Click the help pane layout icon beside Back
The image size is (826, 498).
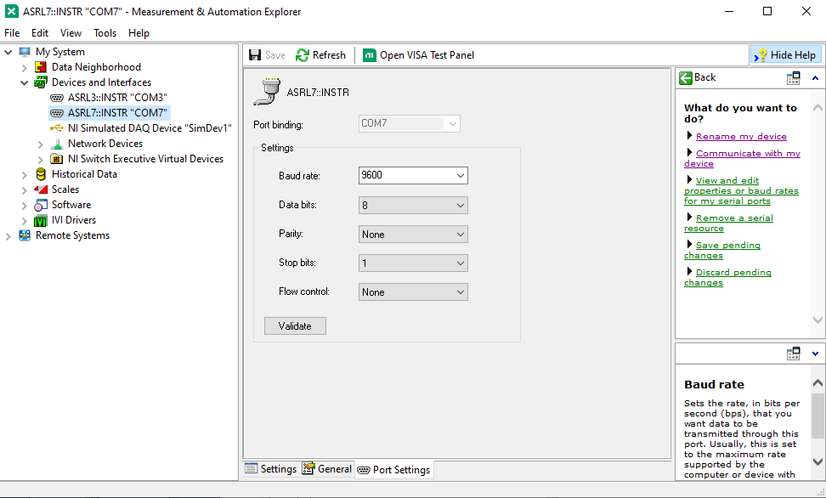coord(793,78)
